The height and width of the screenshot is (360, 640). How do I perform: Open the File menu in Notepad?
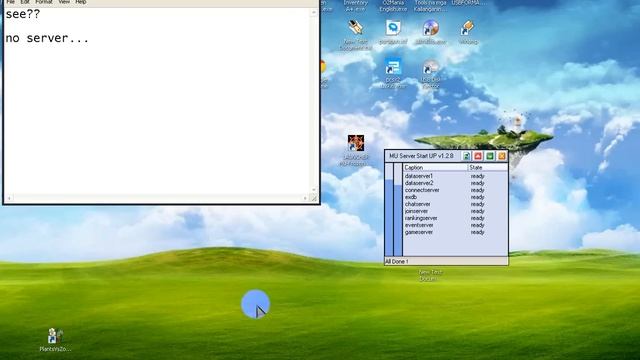11,2
